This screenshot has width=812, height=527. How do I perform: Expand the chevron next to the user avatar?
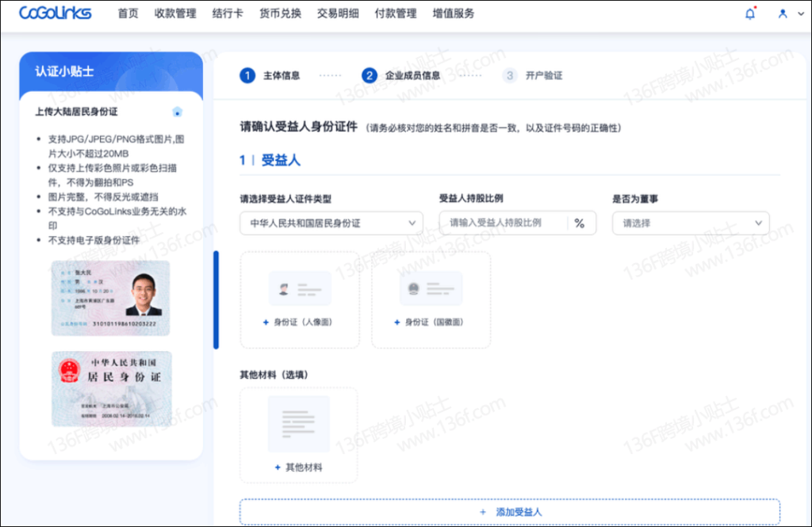click(x=799, y=13)
